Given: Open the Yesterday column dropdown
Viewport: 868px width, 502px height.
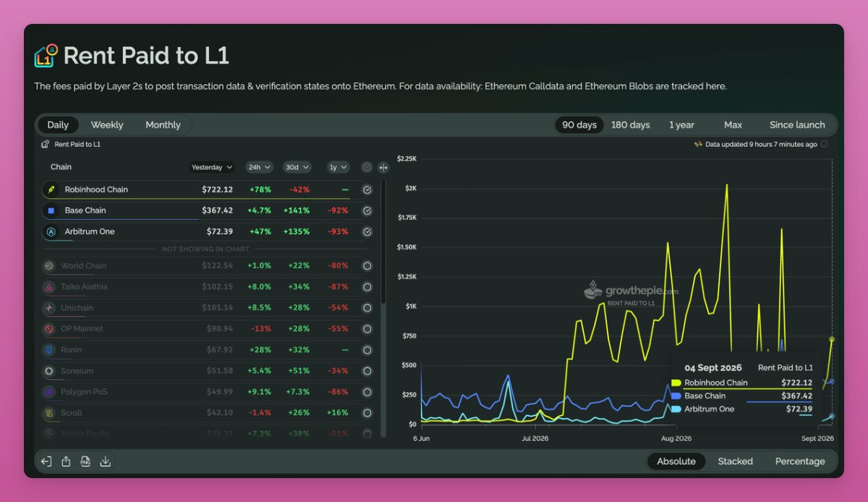Looking at the screenshot, I should (212, 167).
